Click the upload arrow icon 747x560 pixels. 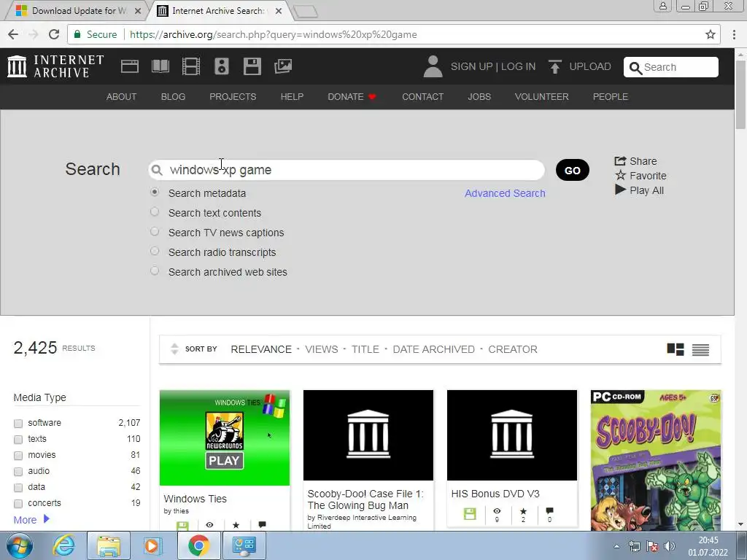555,66
